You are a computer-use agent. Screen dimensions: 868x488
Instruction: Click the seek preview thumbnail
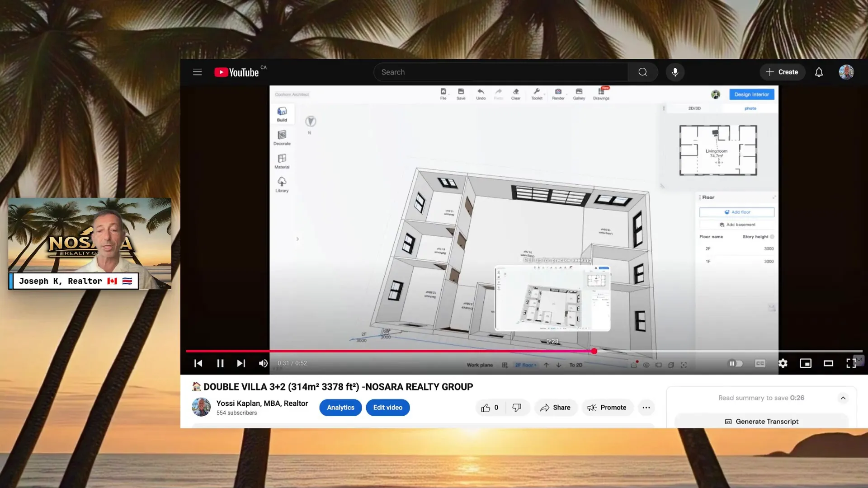pyautogui.click(x=552, y=298)
